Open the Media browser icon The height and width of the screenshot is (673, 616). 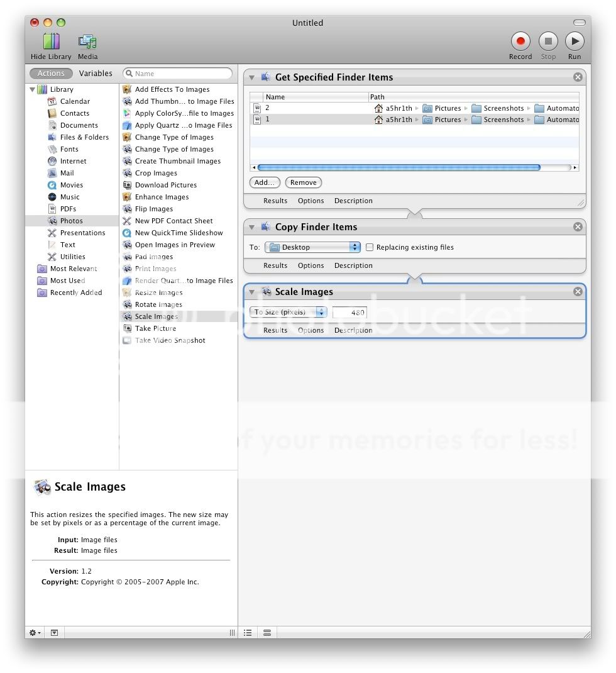87,42
